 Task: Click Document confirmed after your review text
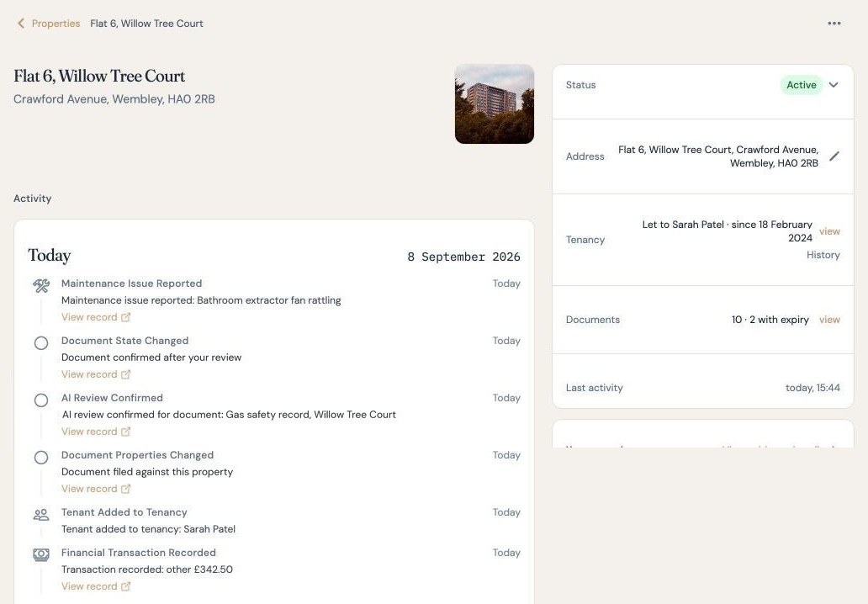coord(151,357)
